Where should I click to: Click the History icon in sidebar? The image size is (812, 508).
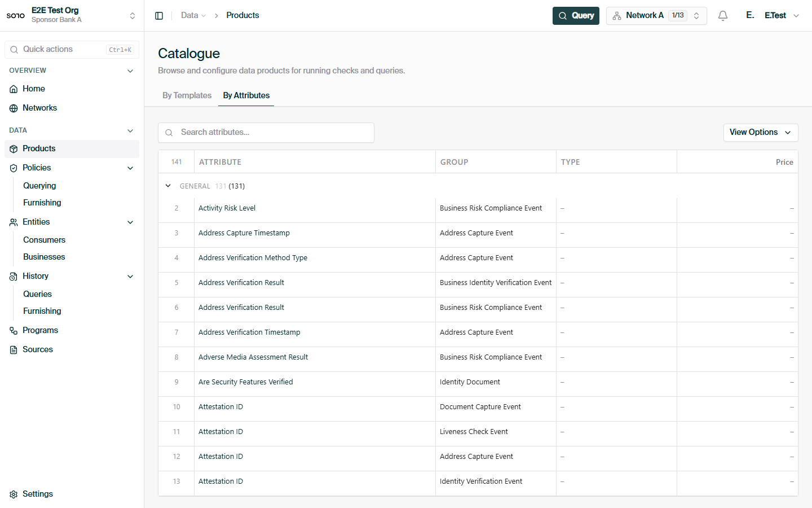pos(14,277)
